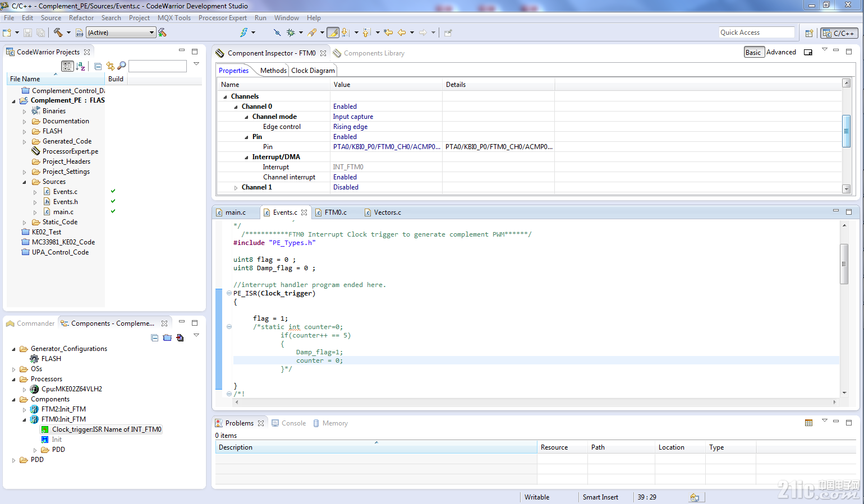Image resolution: width=864 pixels, height=504 pixels.
Task: Click the Collapse All icon in Projects panel
Action: click(98, 66)
